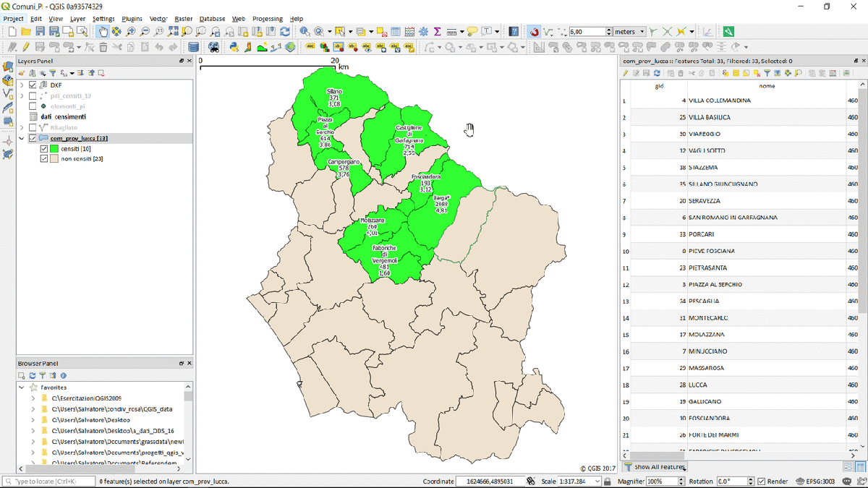Screen dimensions: 868x488
Task: Select the Identify Features tool
Action: pyautogui.click(x=305, y=32)
